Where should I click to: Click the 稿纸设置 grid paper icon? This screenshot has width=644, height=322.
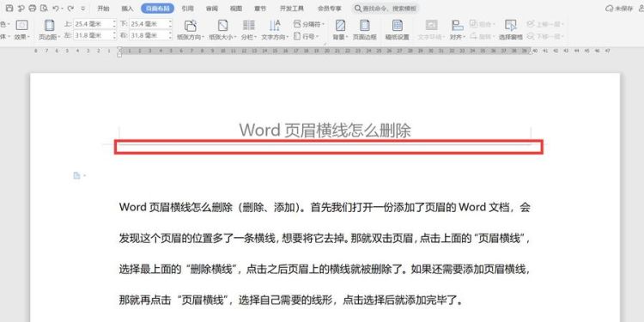[x=398, y=30]
